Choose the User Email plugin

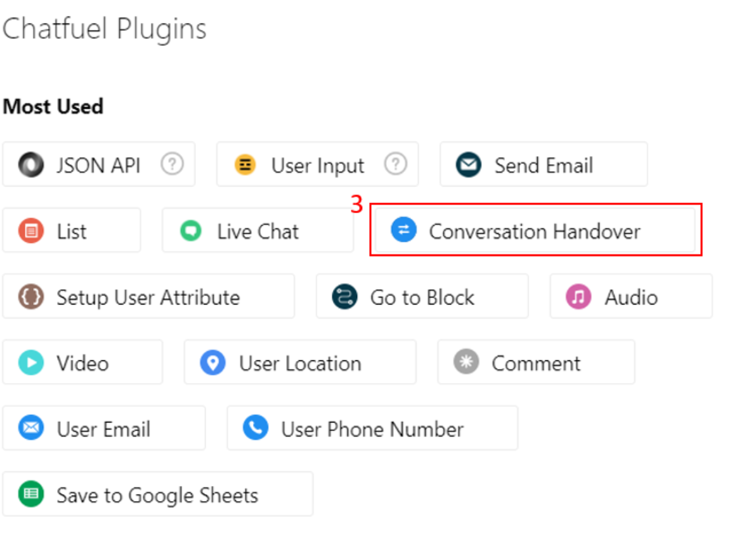click(103, 428)
